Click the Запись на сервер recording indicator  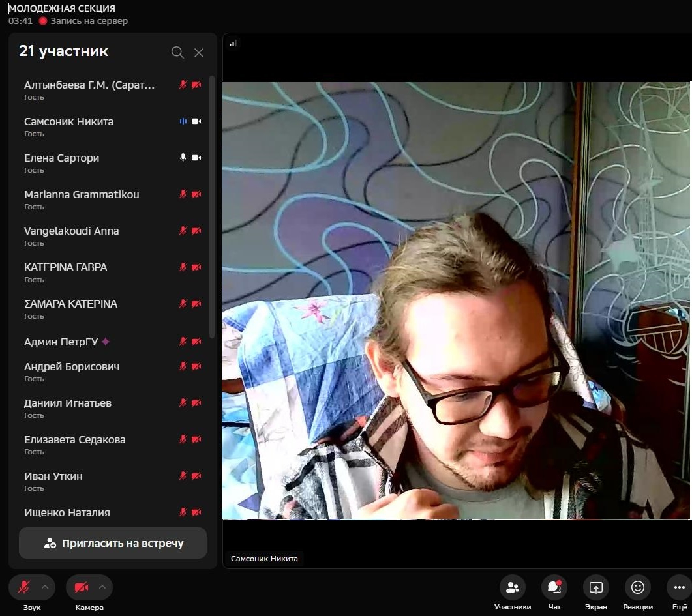(x=83, y=21)
